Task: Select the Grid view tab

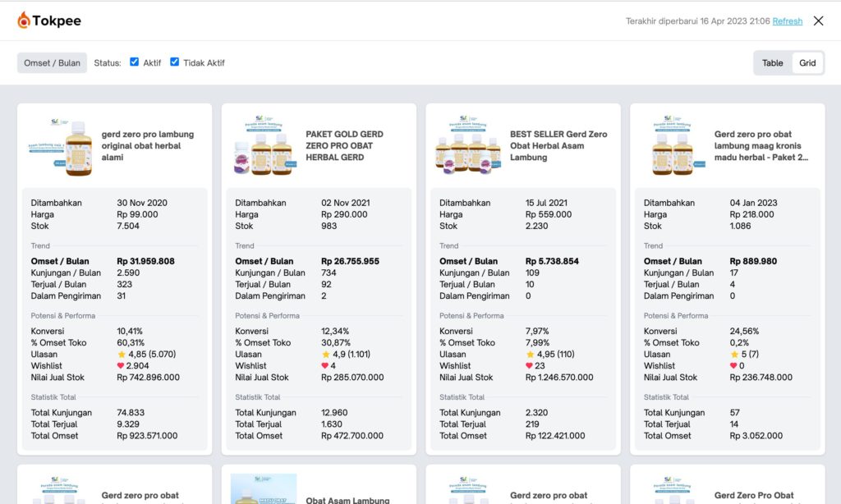Action: click(x=807, y=63)
